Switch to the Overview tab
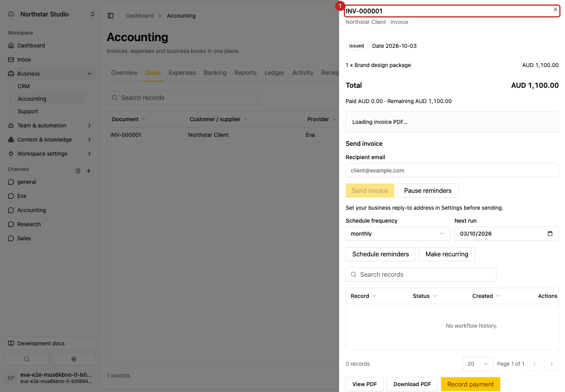Screen dimensions: 565x392 pyautogui.click(x=124, y=73)
